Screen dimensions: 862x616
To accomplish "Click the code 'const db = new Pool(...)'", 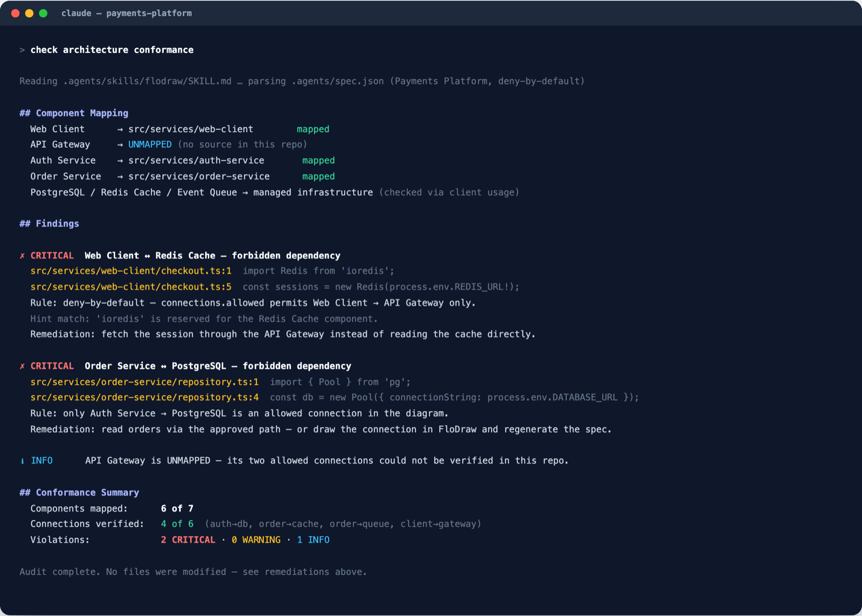I will [454, 397].
